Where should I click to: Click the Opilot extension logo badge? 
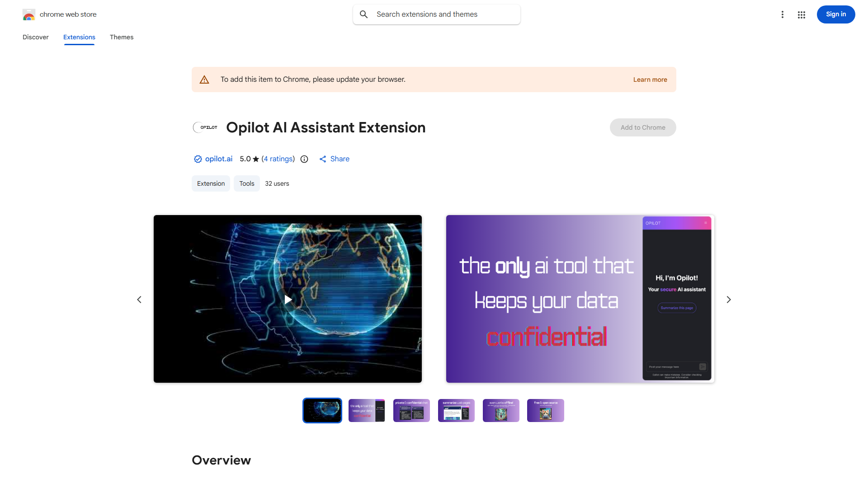(205, 127)
